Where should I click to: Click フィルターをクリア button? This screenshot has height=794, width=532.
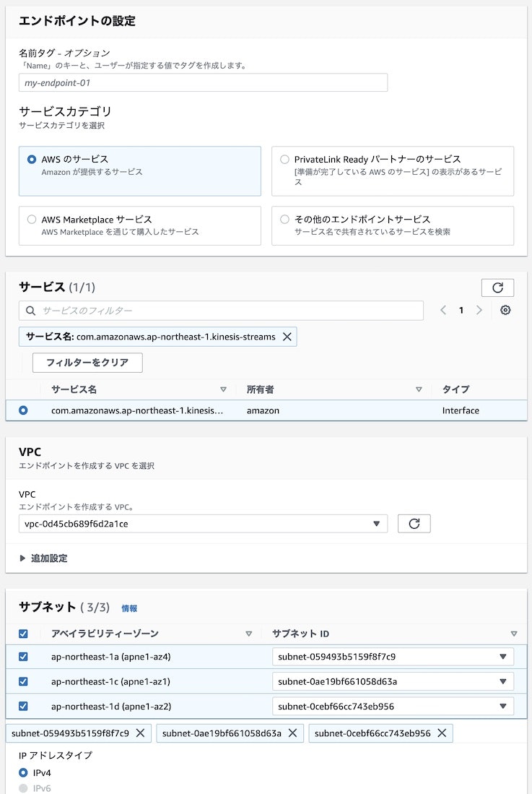[x=87, y=363]
